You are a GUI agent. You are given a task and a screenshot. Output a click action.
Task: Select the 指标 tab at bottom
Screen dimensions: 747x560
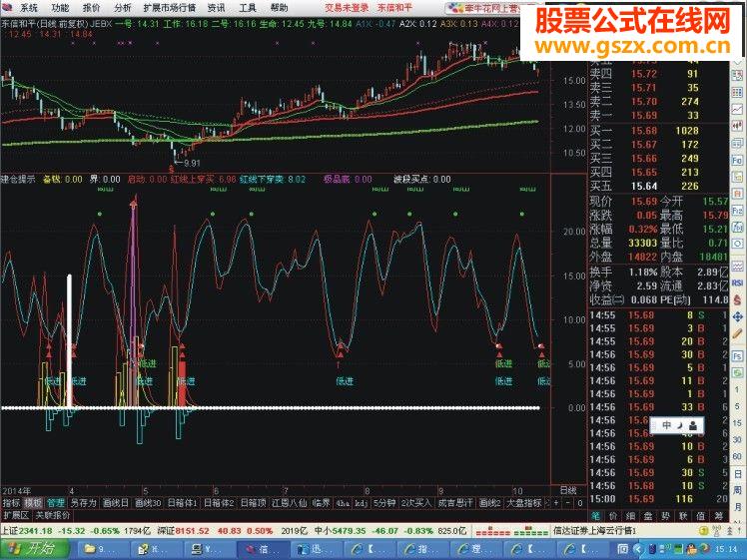tap(11, 503)
